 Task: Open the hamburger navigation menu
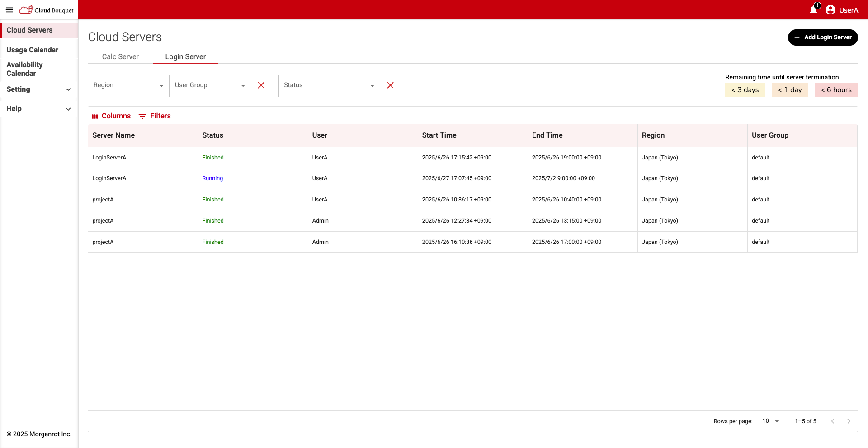[9, 10]
